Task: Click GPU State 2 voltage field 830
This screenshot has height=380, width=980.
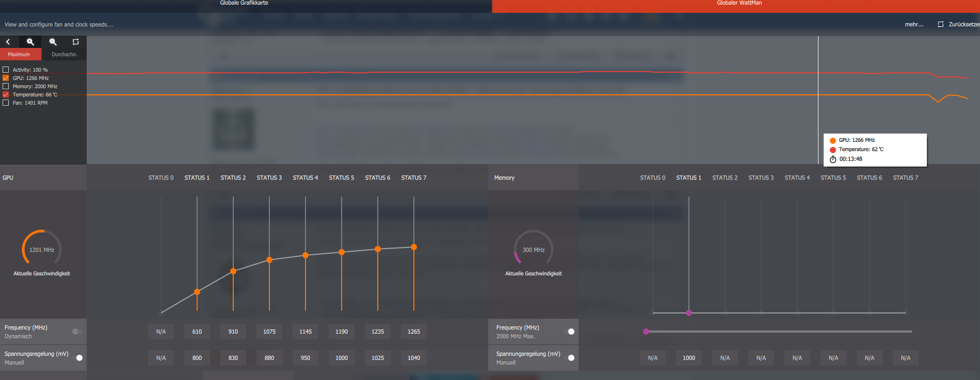Action: (233, 358)
